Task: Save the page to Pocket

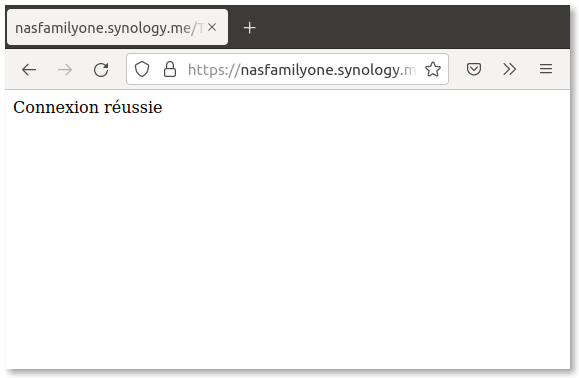Action: (x=474, y=69)
